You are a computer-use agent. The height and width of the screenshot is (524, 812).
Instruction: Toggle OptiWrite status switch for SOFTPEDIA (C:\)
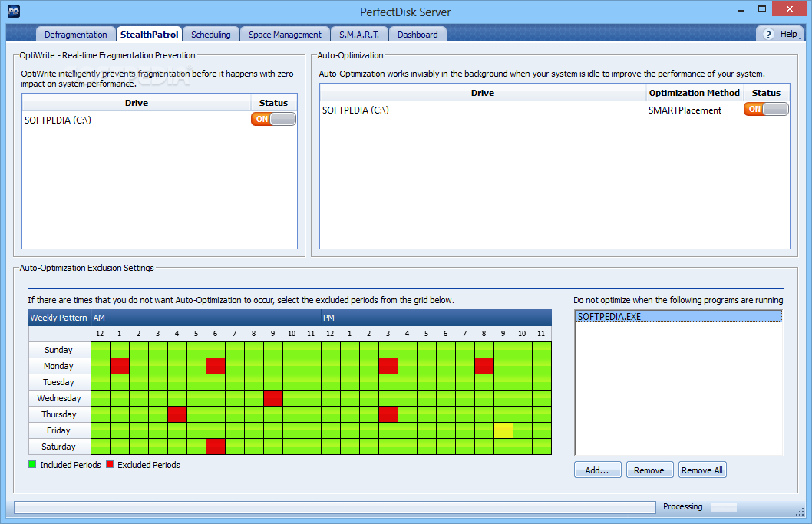(273, 119)
